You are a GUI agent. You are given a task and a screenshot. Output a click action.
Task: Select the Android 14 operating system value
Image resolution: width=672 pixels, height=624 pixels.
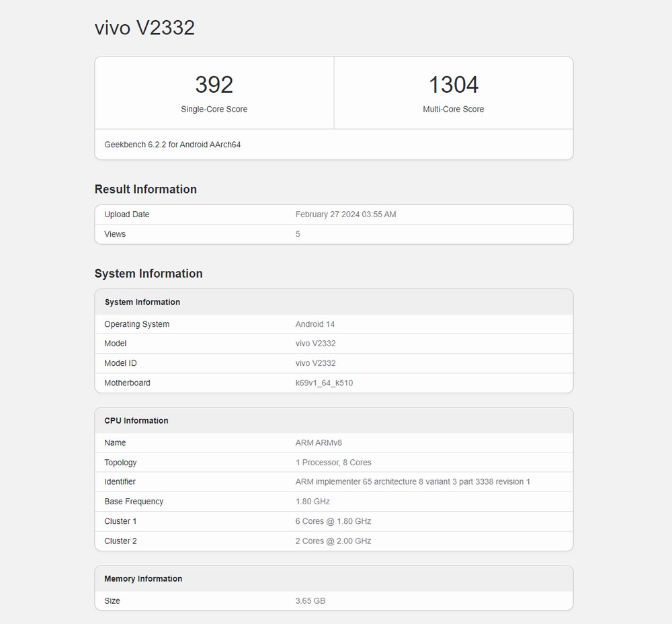point(315,324)
